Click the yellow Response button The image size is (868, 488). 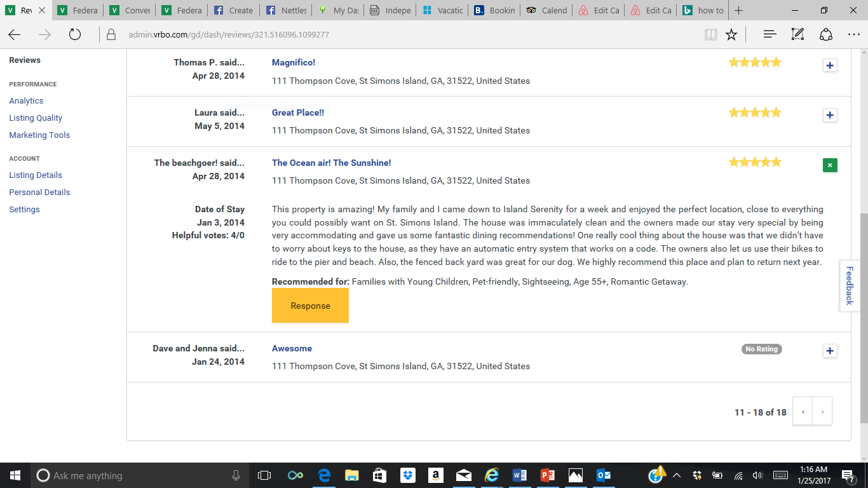click(310, 306)
